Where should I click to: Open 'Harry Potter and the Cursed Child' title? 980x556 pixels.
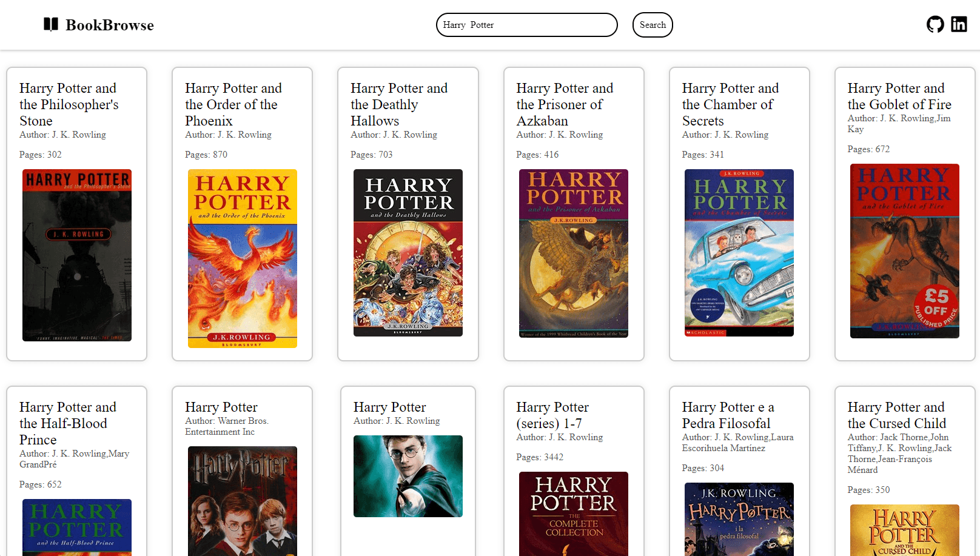pos(896,415)
